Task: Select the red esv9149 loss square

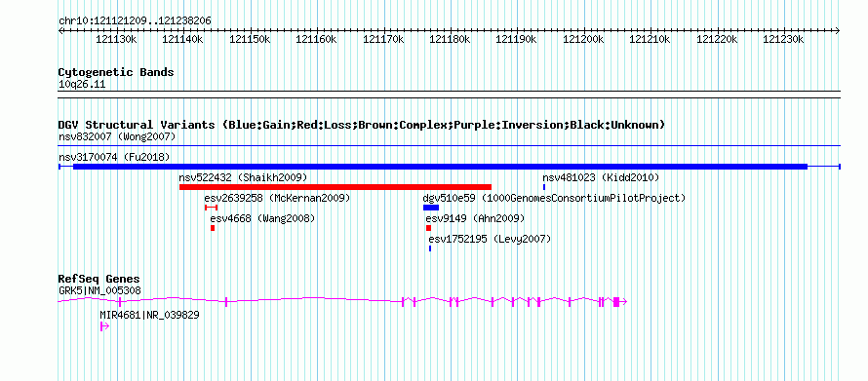Action: [x=428, y=228]
